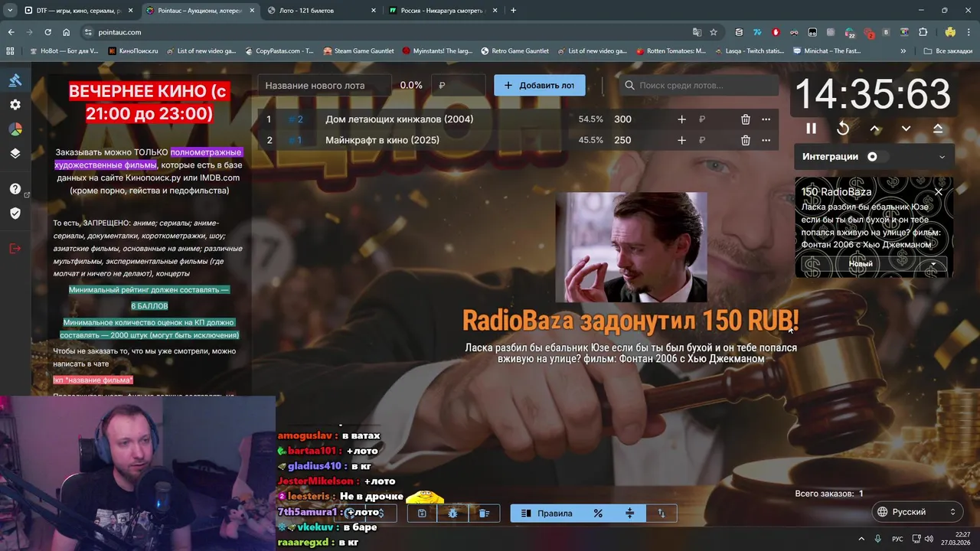Open the layers icon in the sidebar
This screenshot has width=980, height=551.
[15, 153]
